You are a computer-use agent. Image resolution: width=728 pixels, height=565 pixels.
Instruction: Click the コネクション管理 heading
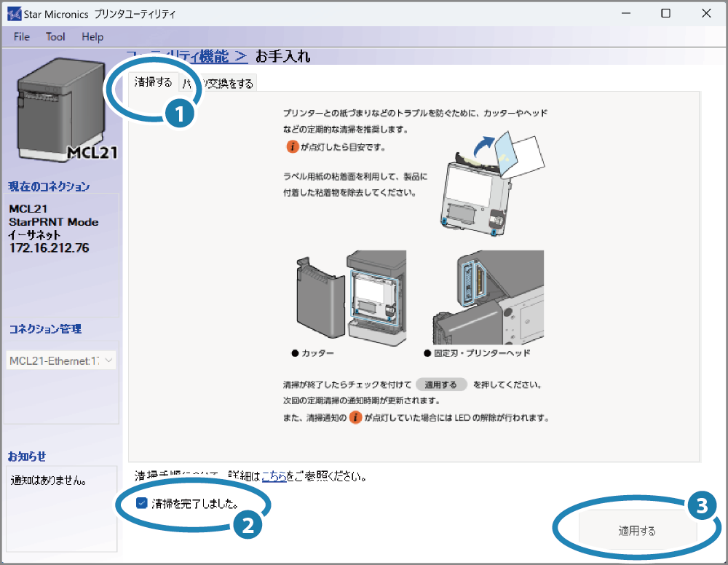point(45,328)
